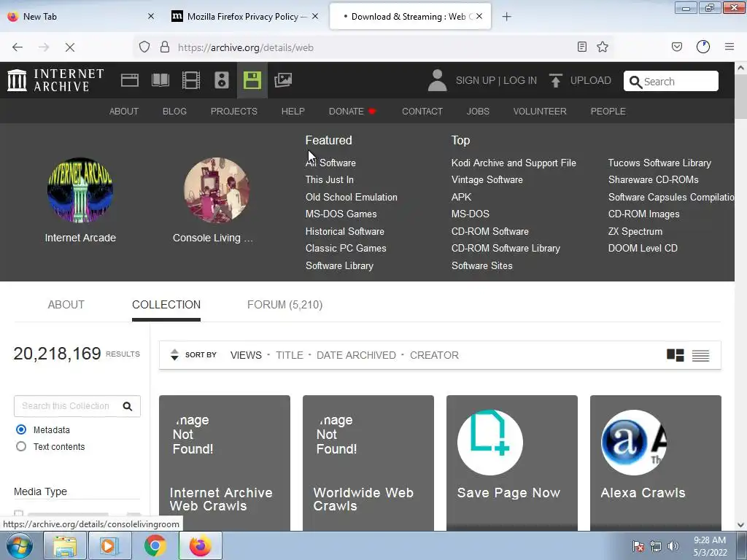747x560 pixels.
Task: Close the Download & Streaming tab
Action: [x=479, y=16]
